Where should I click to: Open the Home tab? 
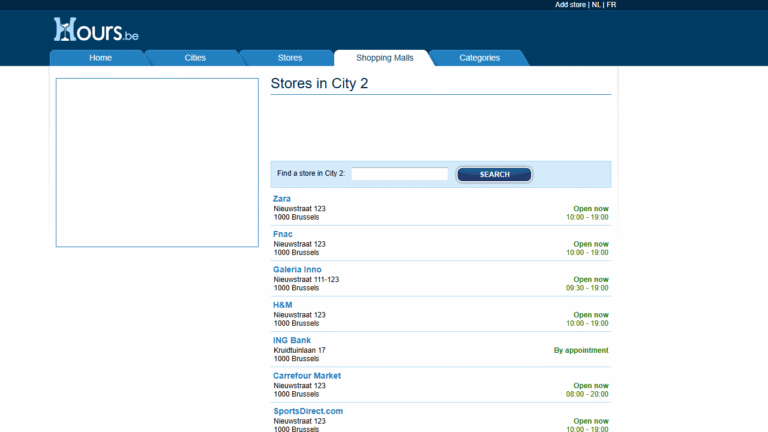[x=100, y=58]
